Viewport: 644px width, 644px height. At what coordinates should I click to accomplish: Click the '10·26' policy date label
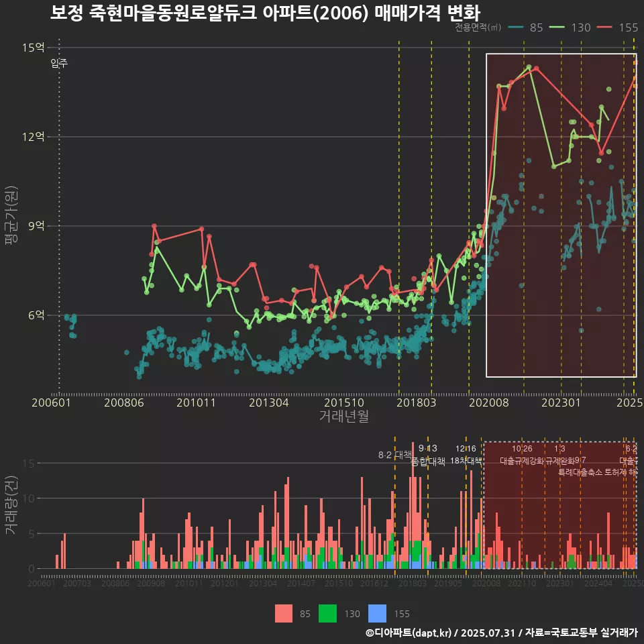(x=522, y=449)
